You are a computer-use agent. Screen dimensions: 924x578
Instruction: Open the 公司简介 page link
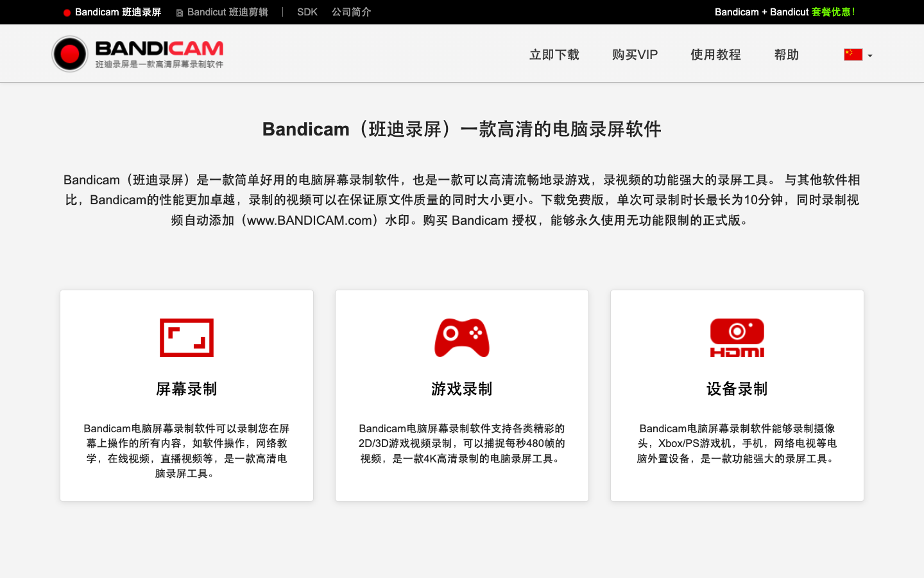350,12
